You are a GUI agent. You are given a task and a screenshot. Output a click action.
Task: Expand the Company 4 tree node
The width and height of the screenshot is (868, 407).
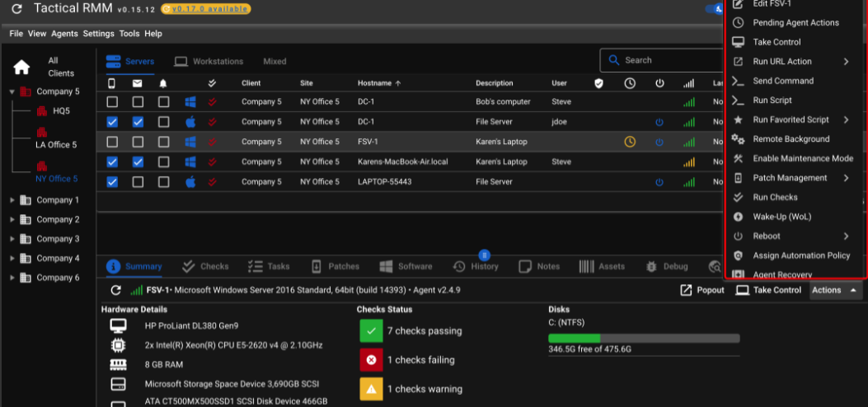[12, 258]
